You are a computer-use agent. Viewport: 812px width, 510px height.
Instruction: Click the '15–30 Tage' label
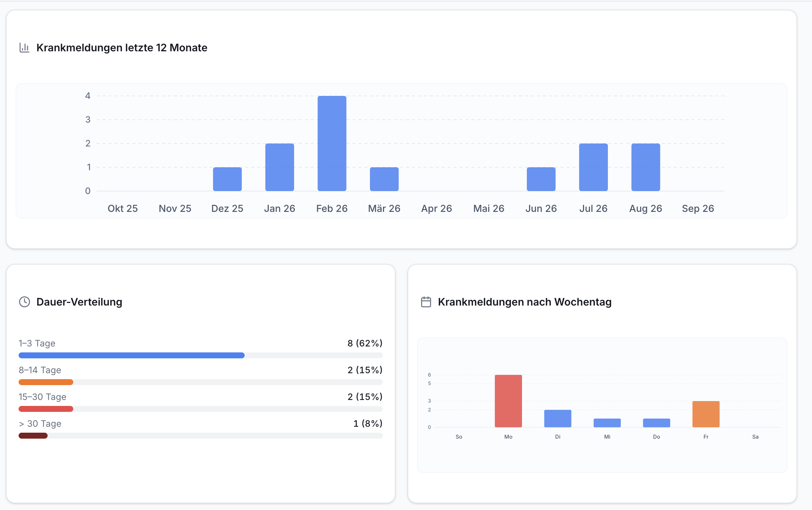coord(42,397)
